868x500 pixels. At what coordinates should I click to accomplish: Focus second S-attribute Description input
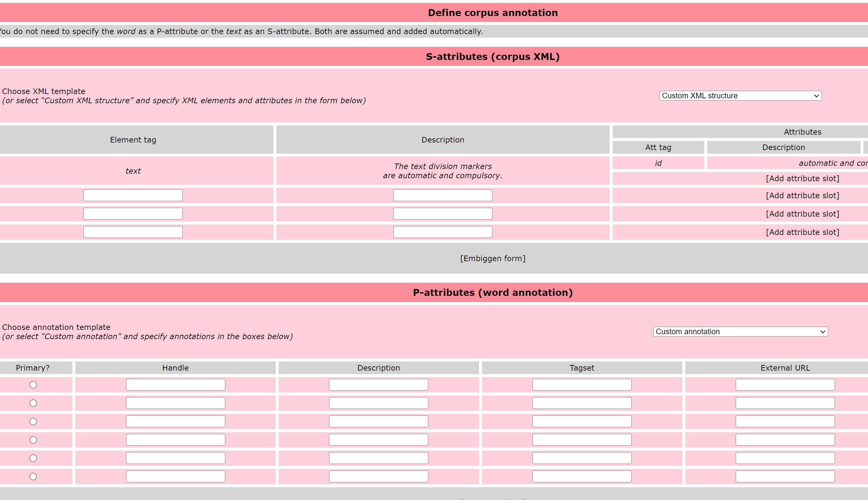click(x=443, y=214)
